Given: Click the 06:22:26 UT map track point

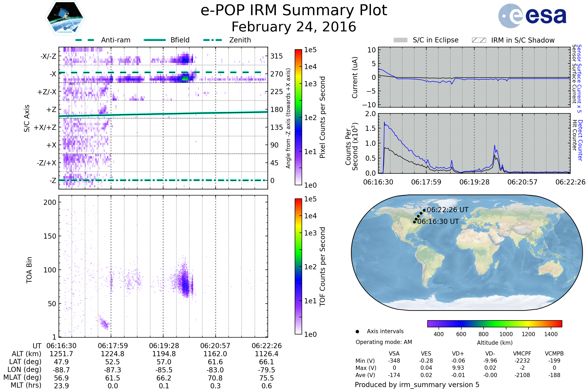Looking at the screenshot, I should click(x=424, y=210).
